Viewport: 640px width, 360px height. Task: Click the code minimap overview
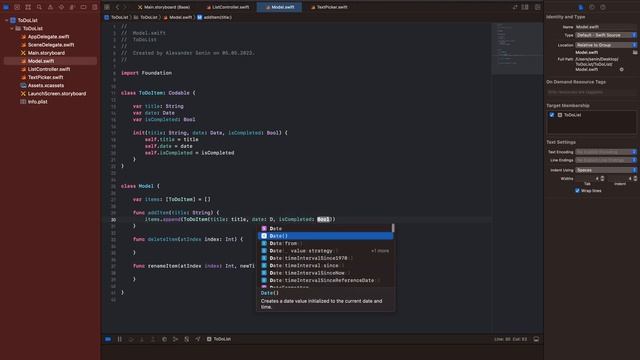pyautogui.click(x=517, y=48)
